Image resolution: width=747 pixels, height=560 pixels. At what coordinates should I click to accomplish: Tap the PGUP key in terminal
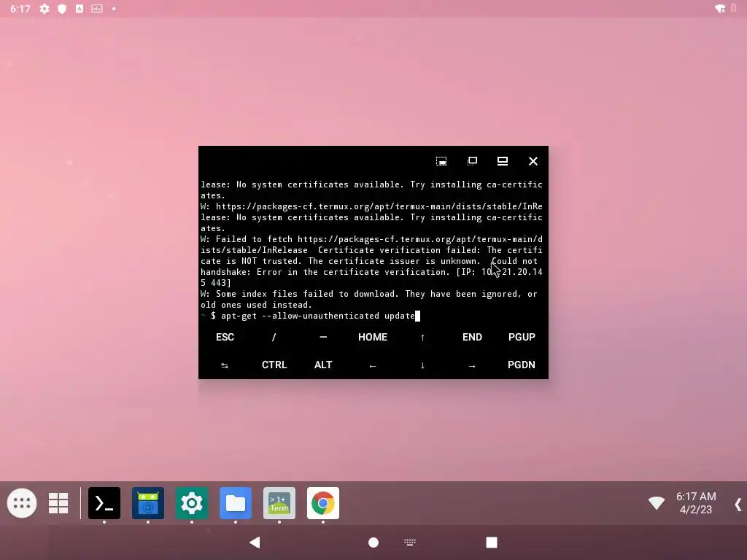coord(522,337)
